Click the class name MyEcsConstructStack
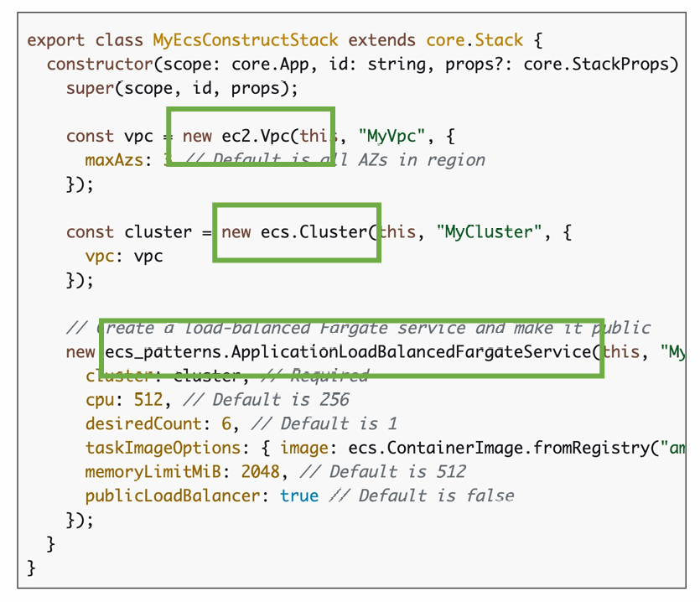Screen dimensions: 700x602 point(246,40)
